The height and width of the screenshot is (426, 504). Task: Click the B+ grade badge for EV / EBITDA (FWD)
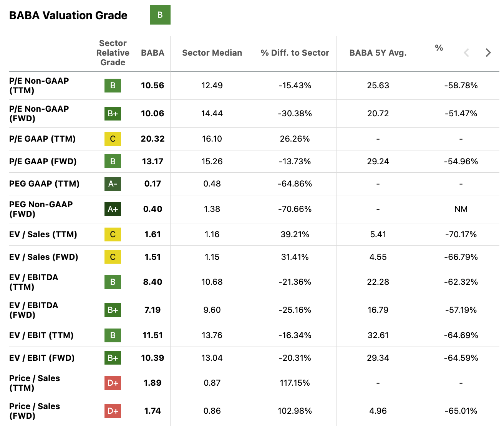coord(113,310)
